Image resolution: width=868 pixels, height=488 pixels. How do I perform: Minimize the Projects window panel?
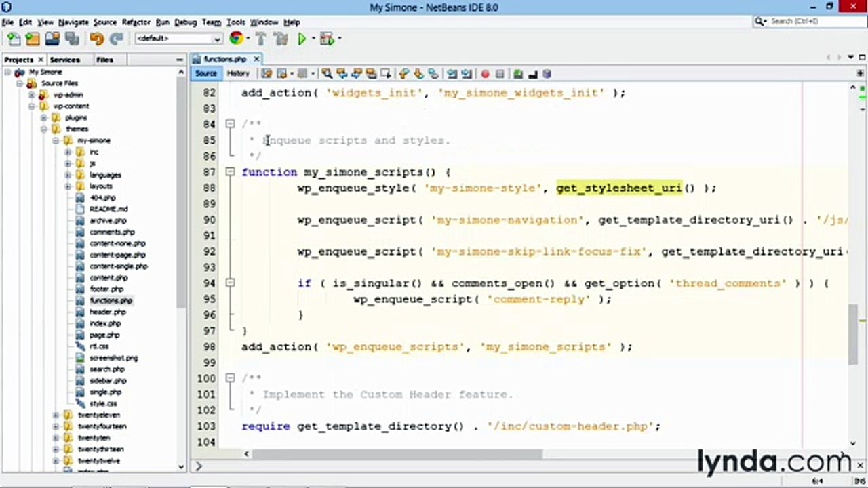(x=181, y=60)
